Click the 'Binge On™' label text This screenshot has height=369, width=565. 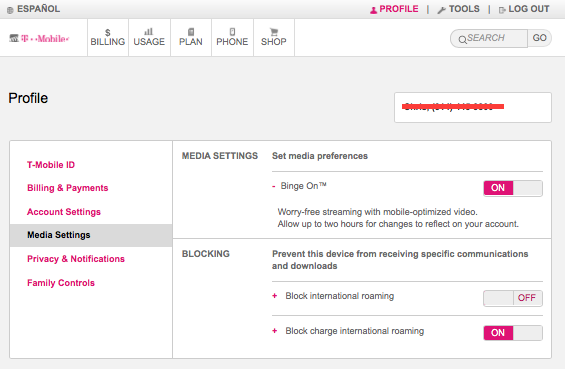click(x=303, y=186)
